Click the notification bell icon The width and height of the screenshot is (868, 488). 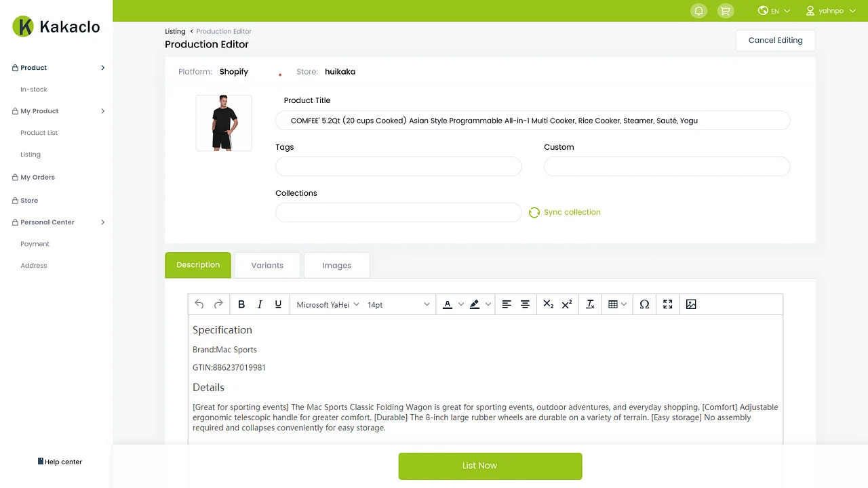point(698,11)
